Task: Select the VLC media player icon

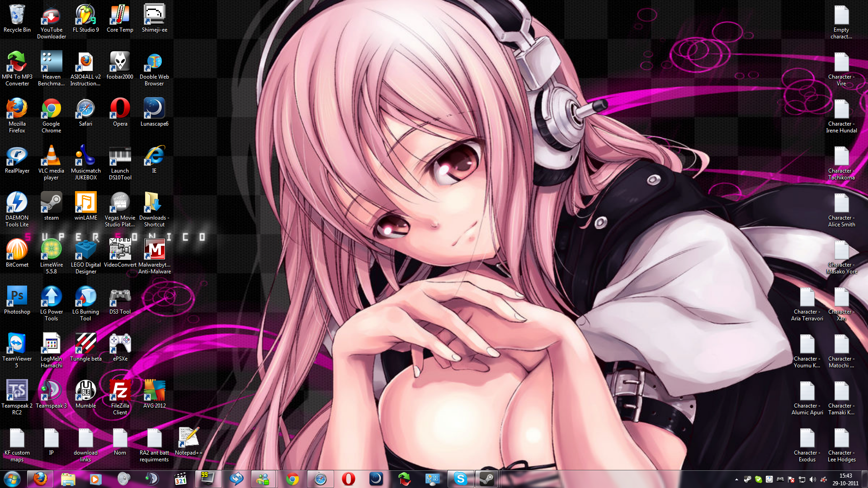Action: 51,163
